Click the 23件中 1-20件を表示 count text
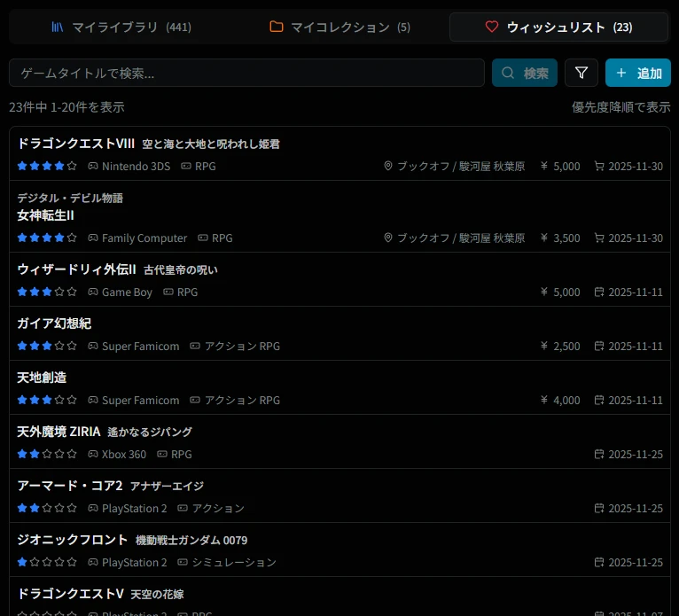Viewport: 679px width, 616px height. pyautogui.click(x=66, y=107)
